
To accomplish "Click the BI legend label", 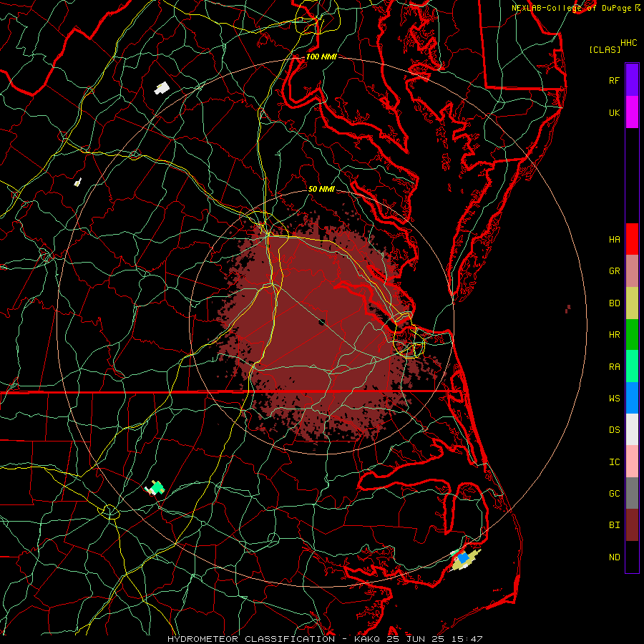I will [x=615, y=525].
